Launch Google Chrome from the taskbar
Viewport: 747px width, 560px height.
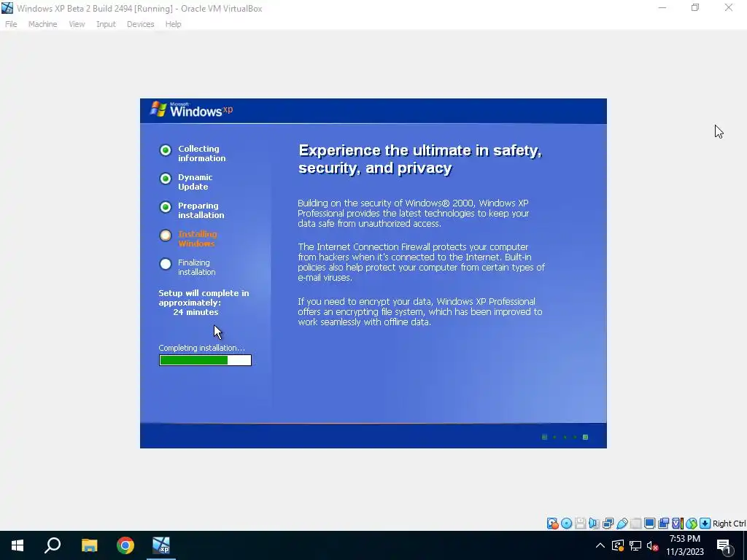click(x=125, y=545)
